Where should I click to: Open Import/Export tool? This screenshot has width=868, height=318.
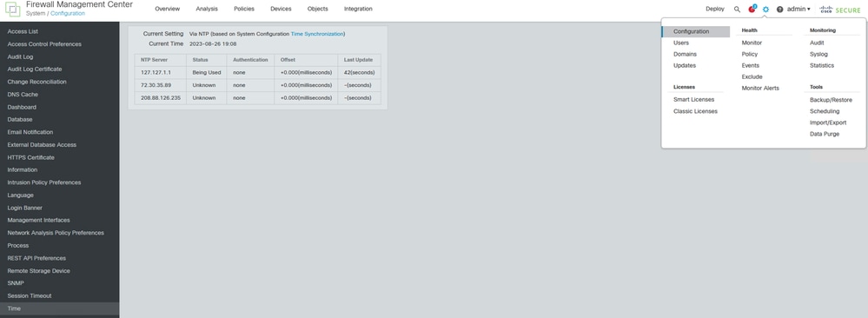(827, 123)
